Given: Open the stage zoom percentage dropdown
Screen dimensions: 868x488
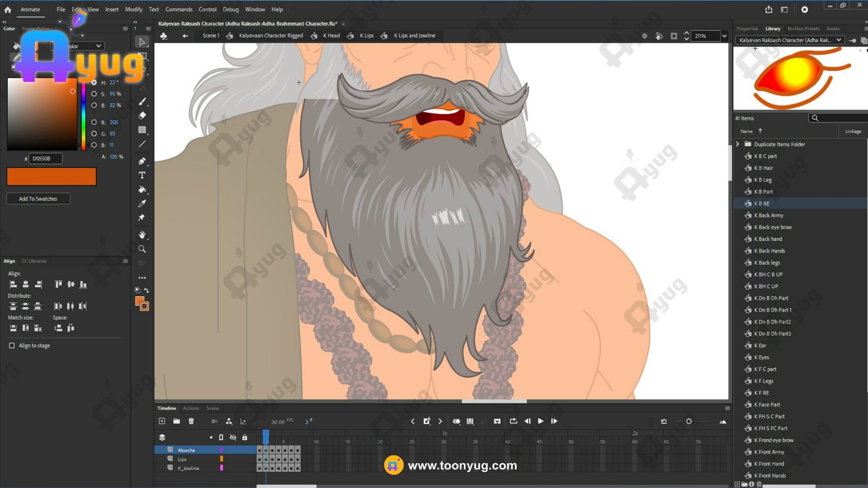Looking at the screenshot, I should (724, 36).
